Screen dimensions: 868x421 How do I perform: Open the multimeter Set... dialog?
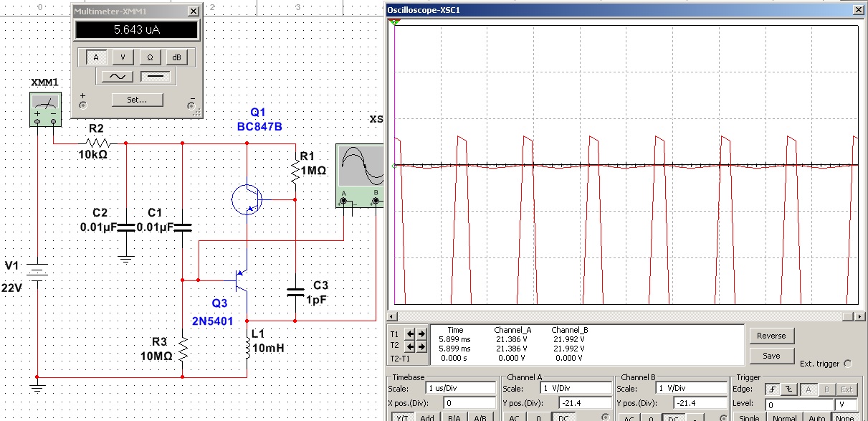(x=137, y=100)
